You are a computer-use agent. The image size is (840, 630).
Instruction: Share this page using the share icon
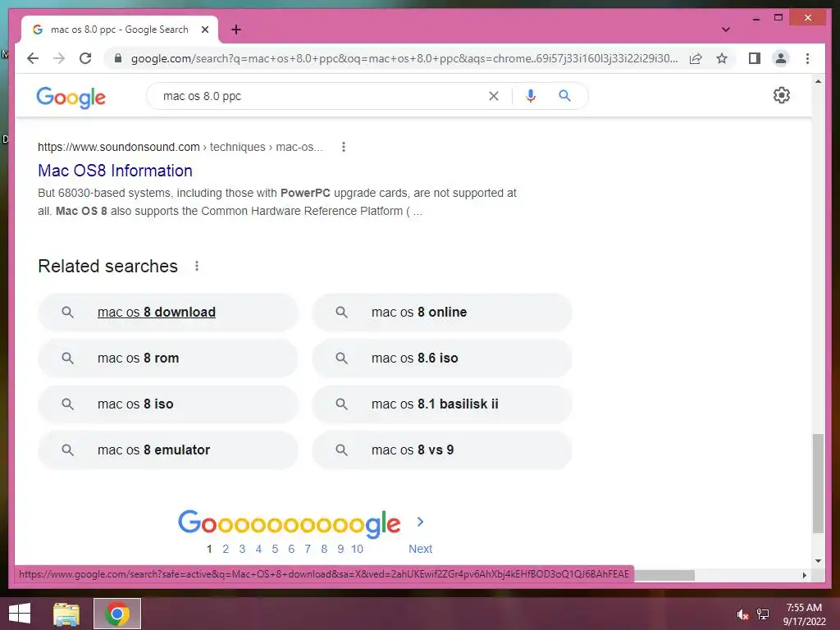click(x=696, y=58)
